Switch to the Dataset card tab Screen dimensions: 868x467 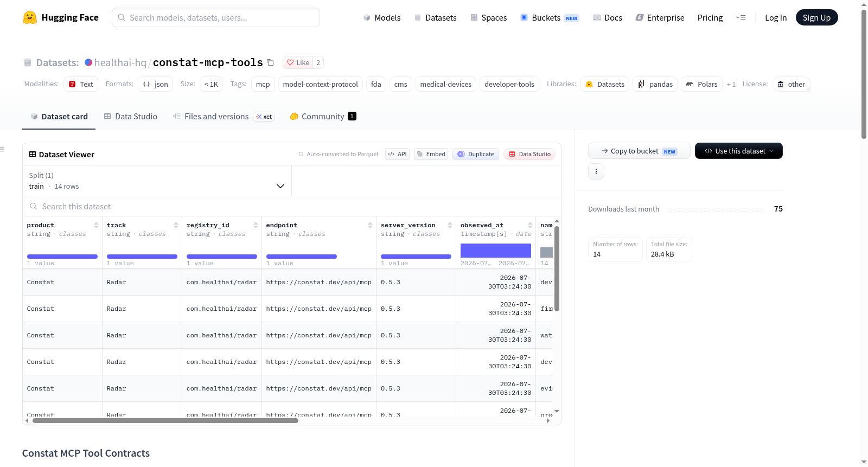coord(59,116)
